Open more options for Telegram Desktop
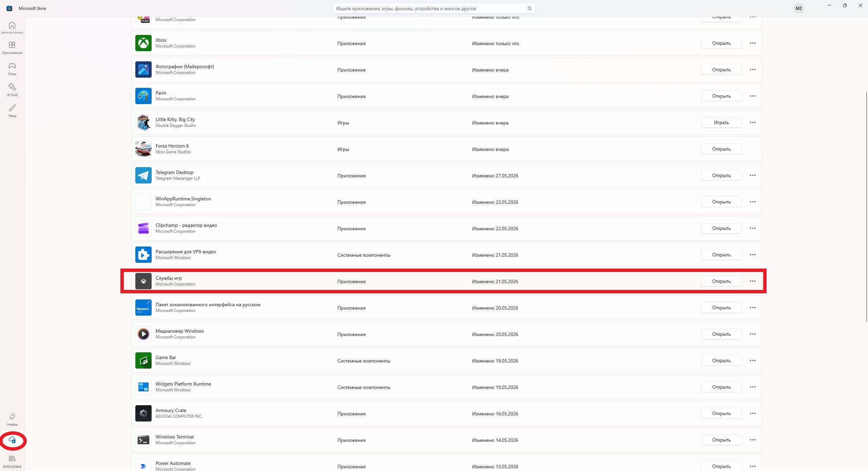The image size is (868, 471). (x=753, y=175)
